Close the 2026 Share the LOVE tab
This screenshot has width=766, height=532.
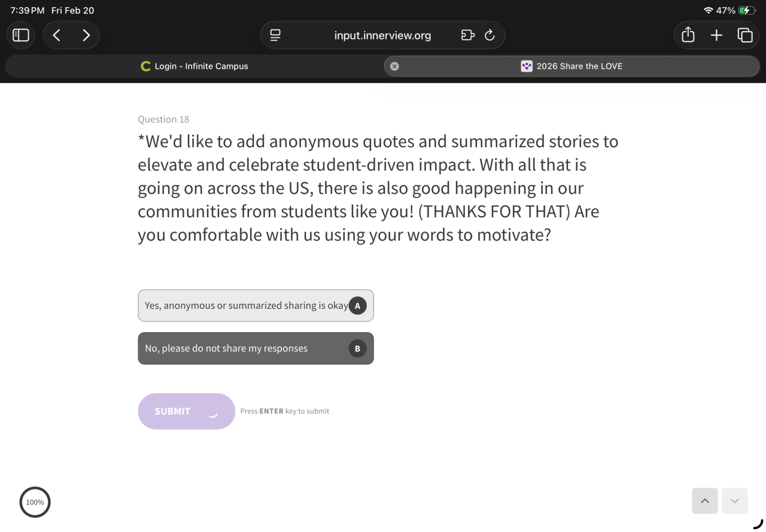(x=394, y=66)
